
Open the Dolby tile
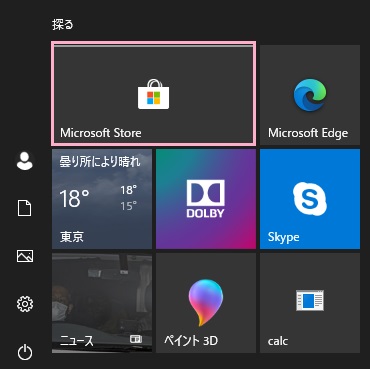pyautogui.click(x=206, y=199)
